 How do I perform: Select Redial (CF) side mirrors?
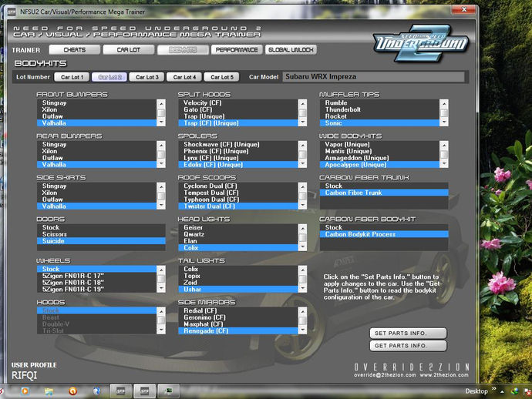[238, 310]
